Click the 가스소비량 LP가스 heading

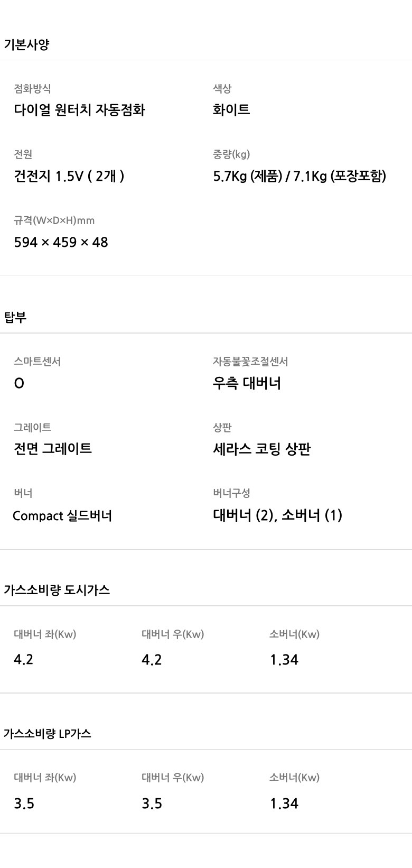point(47,734)
